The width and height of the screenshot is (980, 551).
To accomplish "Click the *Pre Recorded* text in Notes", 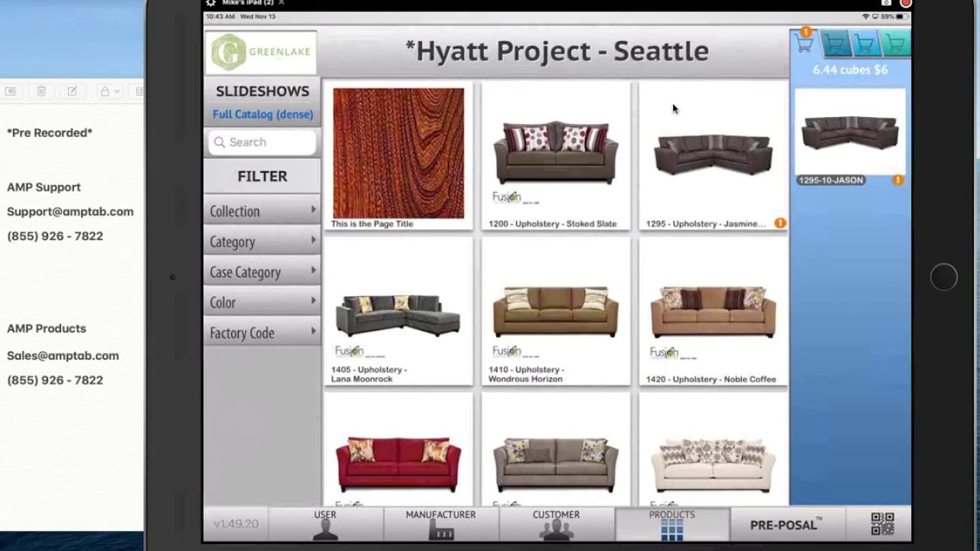I will [x=50, y=133].
